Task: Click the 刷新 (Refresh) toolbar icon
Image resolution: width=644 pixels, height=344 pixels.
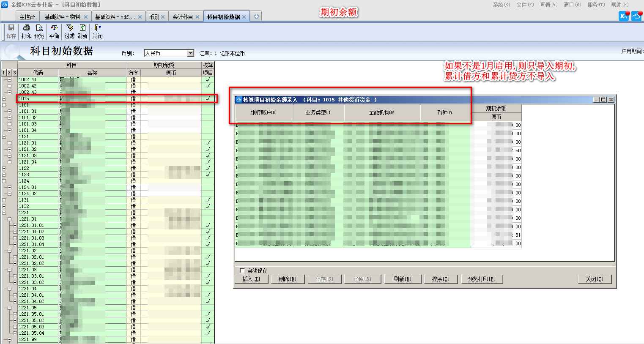Action: click(x=82, y=31)
